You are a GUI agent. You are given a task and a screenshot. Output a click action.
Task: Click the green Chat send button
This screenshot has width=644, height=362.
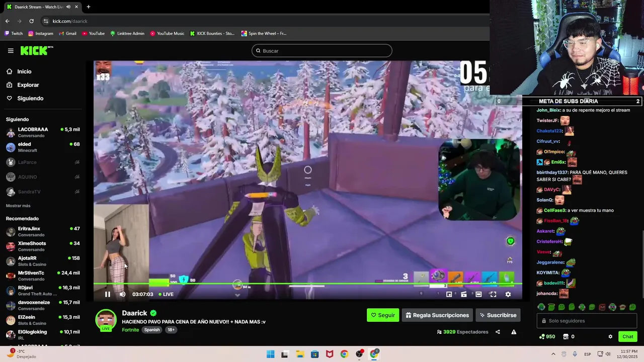click(x=628, y=337)
